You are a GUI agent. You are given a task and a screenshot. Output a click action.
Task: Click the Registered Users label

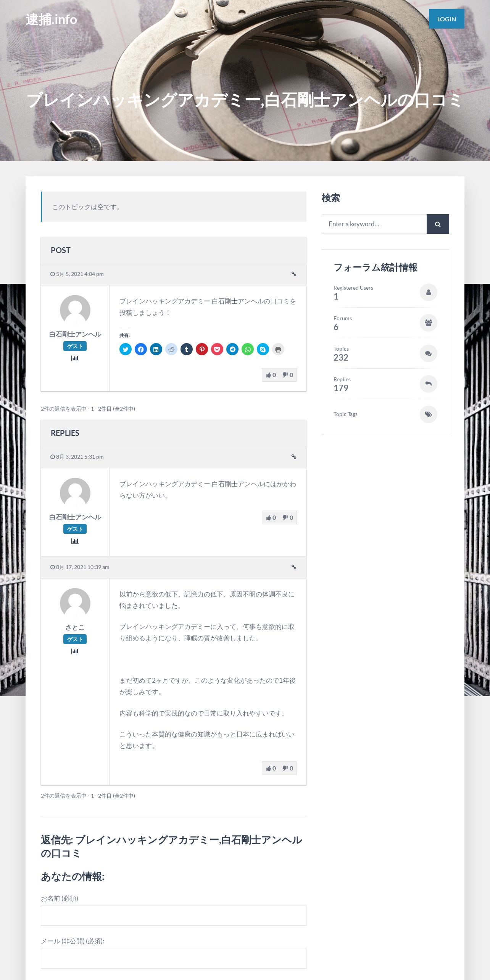click(353, 288)
